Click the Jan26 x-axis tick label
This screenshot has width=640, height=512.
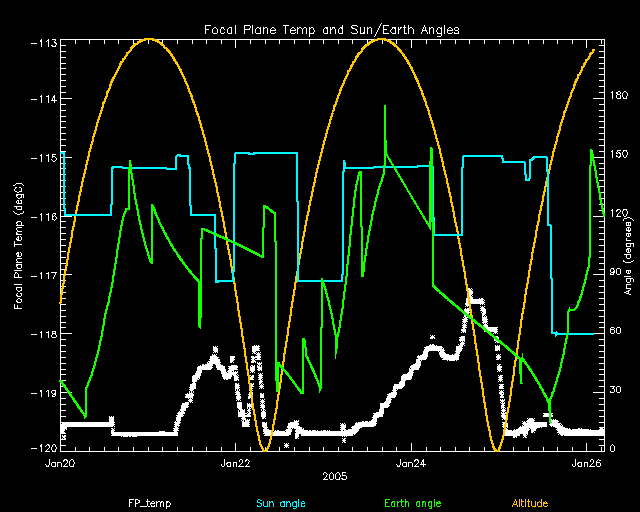tap(586, 464)
